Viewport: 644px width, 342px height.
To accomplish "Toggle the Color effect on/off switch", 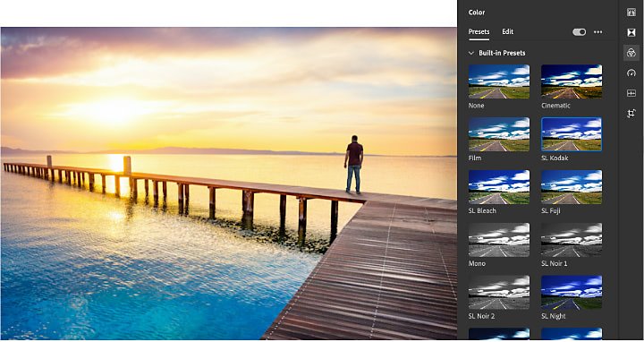I will point(579,32).
